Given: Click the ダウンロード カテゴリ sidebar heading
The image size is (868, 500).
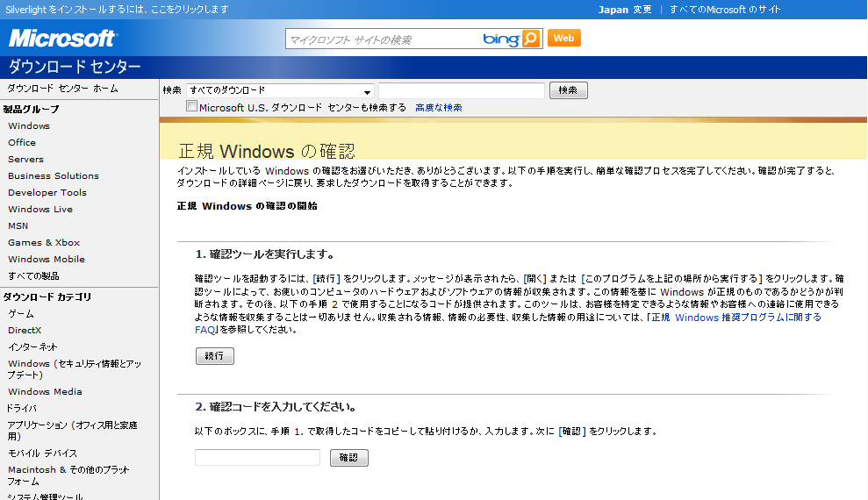Looking at the screenshot, I should 47,297.
